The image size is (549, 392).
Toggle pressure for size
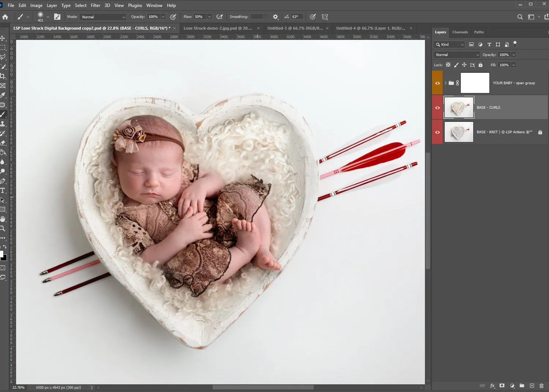click(313, 17)
